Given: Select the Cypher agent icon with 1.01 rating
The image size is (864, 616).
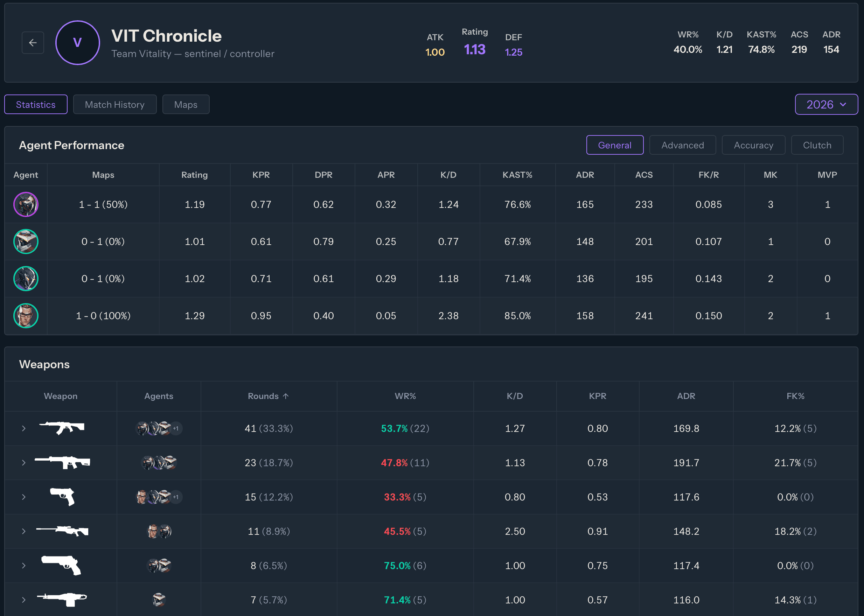Looking at the screenshot, I should click(x=26, y=241).
